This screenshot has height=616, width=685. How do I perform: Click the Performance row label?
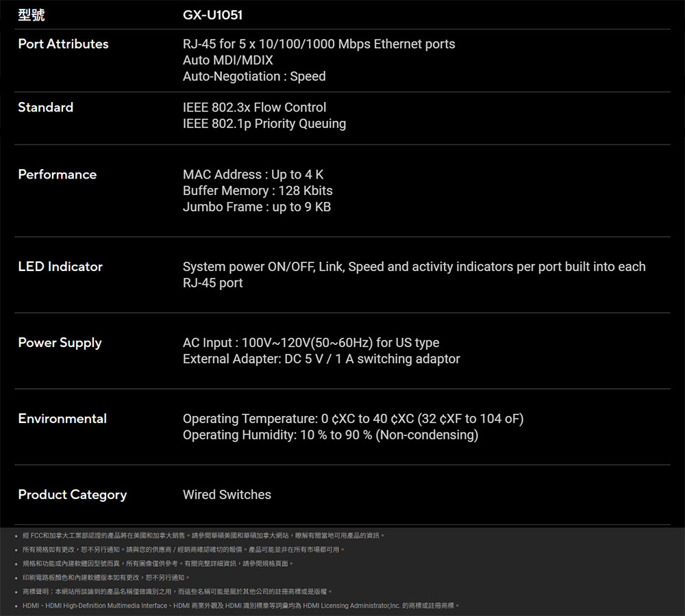point(57,175)
